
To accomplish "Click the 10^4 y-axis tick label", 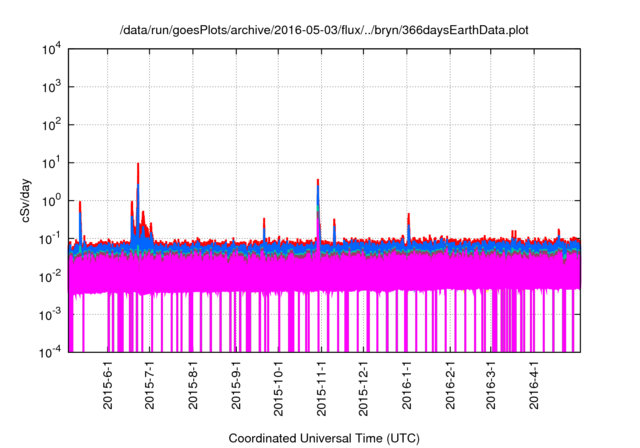I will 51,49.
